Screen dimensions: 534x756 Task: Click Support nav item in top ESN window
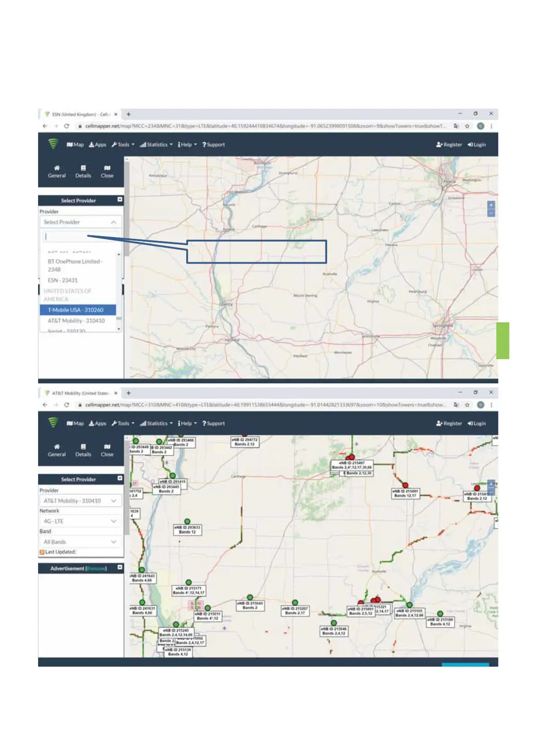214,145
